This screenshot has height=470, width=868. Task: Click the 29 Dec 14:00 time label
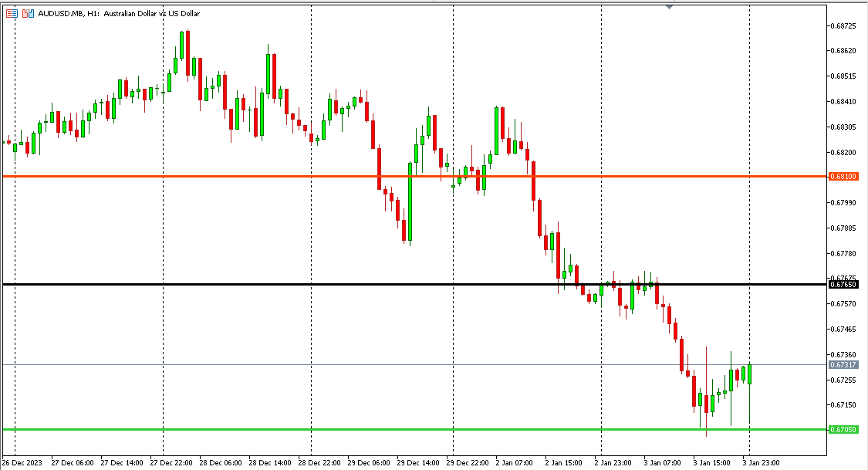417,463
